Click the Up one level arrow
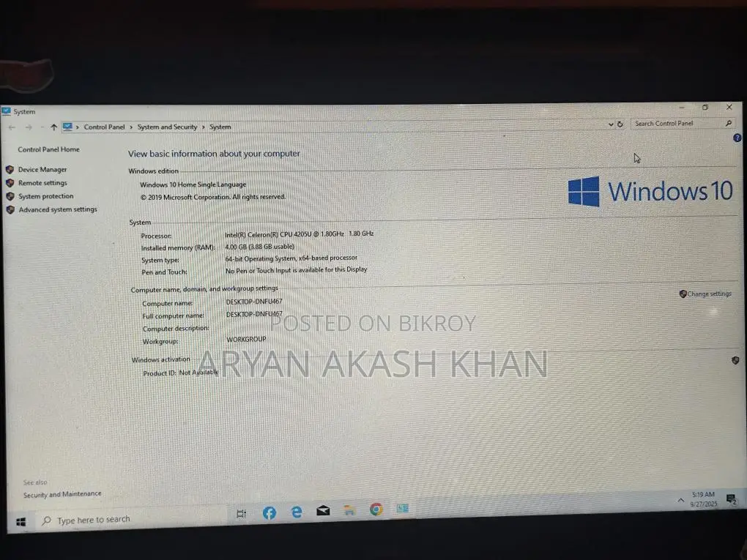 coord(53,127)
